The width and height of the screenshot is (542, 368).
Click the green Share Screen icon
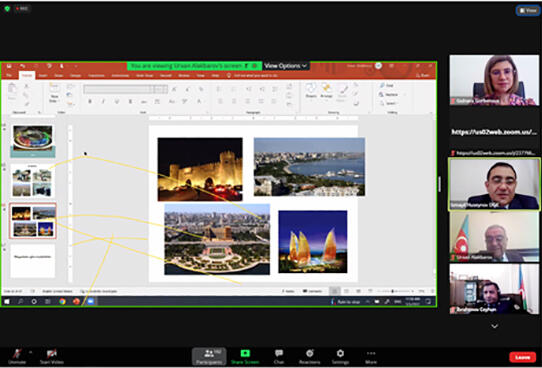click(x=245, y=353)
